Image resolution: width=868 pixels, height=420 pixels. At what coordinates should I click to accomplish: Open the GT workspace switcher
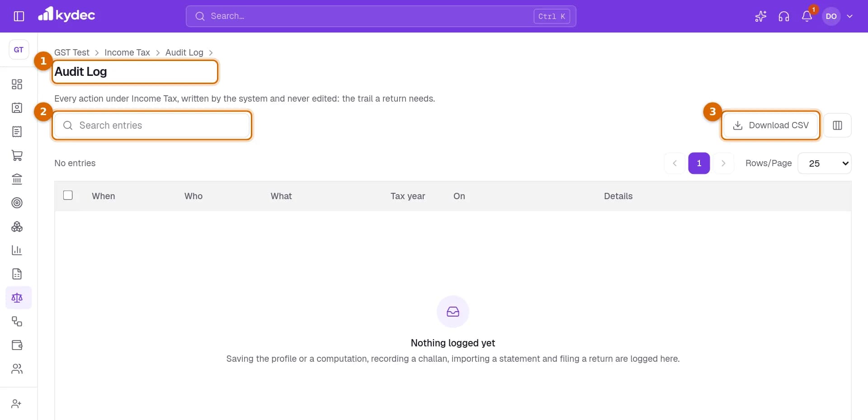(x=19, y=50)
